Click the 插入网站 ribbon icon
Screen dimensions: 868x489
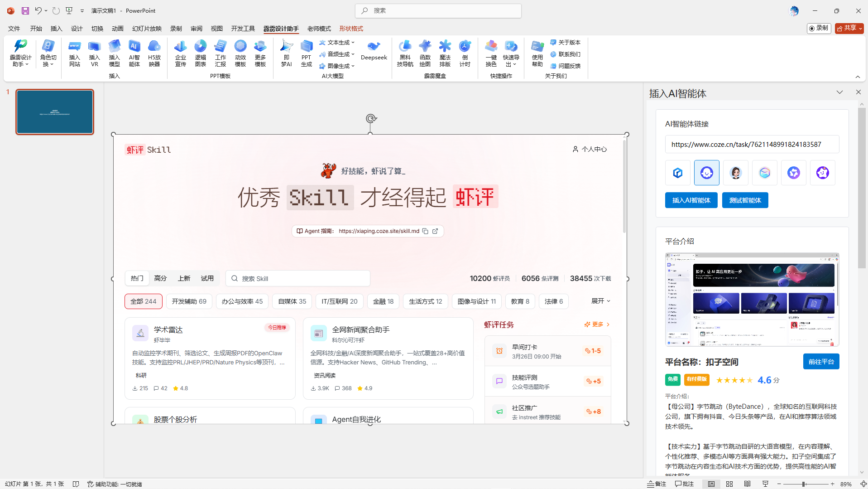tap(75, 53)
